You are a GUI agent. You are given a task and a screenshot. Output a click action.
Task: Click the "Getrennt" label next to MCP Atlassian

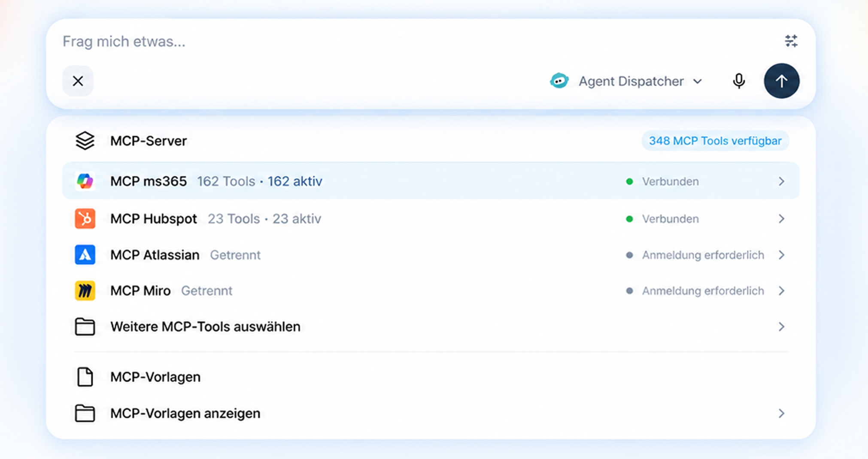[x=235, y=255]
